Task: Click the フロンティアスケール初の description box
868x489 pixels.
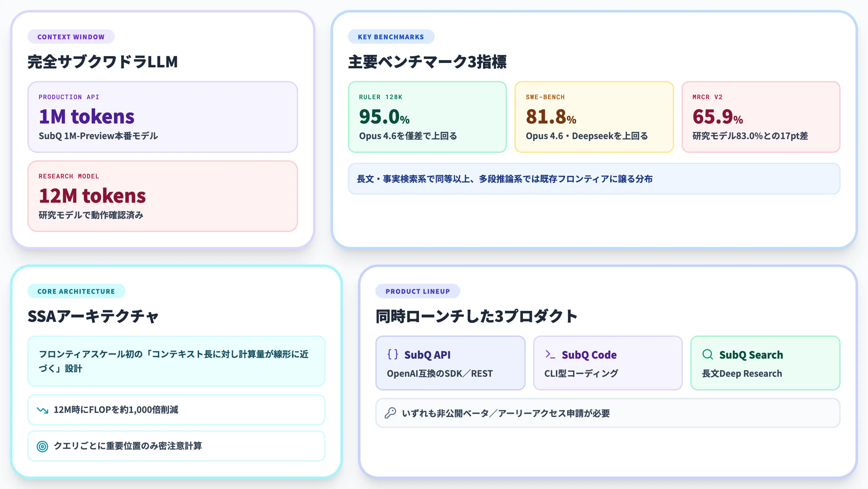Action: [176, 361]
